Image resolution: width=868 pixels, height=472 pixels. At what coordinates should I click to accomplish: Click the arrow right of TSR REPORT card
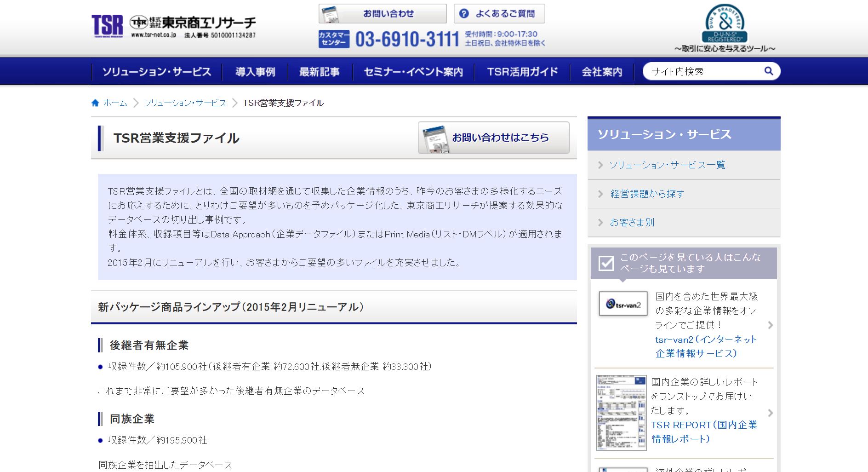[x=771, y=413]
